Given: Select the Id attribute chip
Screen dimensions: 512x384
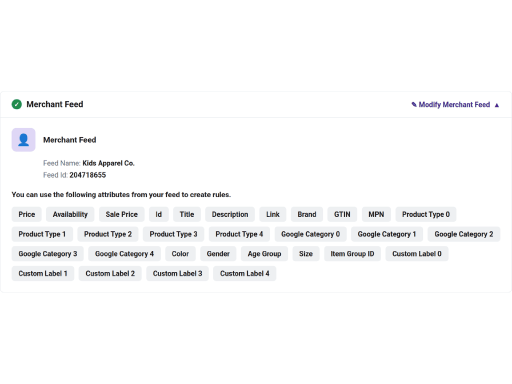Looking at the screenshot, I should [159, 214].
